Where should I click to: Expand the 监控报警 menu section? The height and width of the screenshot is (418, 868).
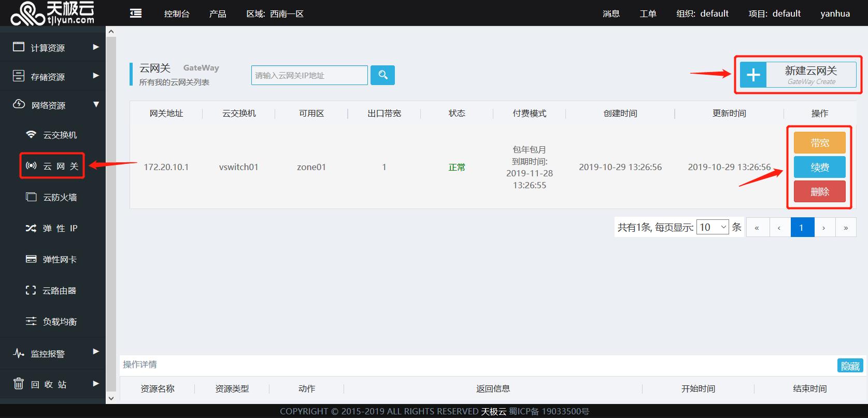point(52,354)
